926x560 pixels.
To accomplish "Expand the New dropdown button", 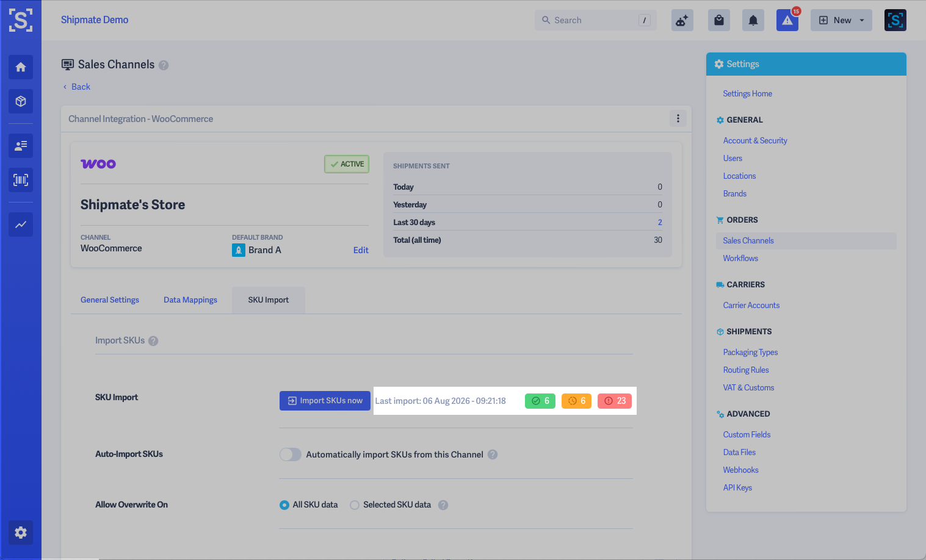I will [x=841, y=20].
